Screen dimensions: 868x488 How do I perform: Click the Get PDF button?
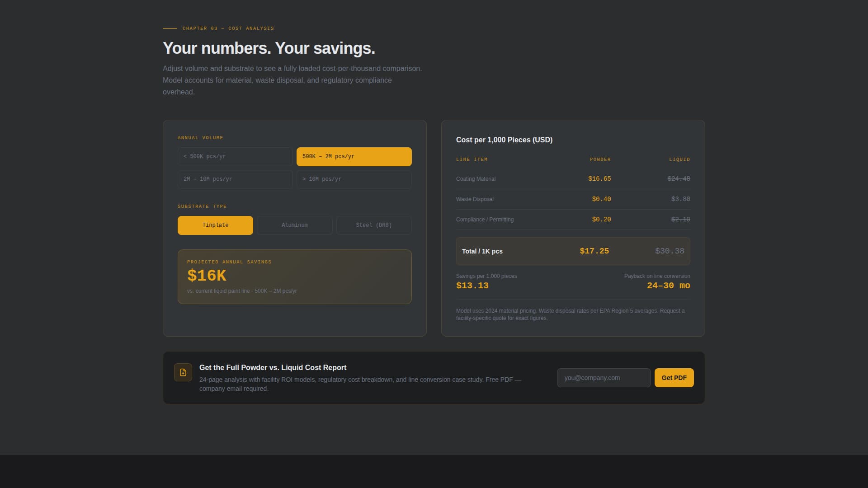tap(674, 377)
